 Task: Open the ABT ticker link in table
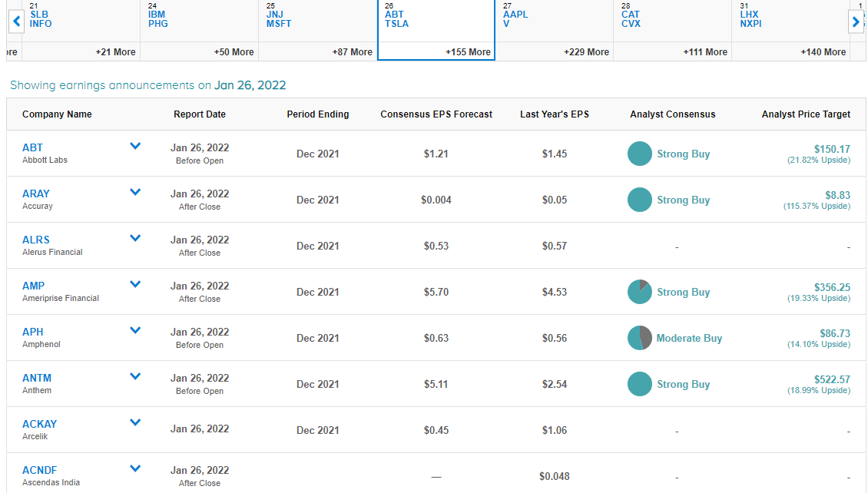[32, 147]
